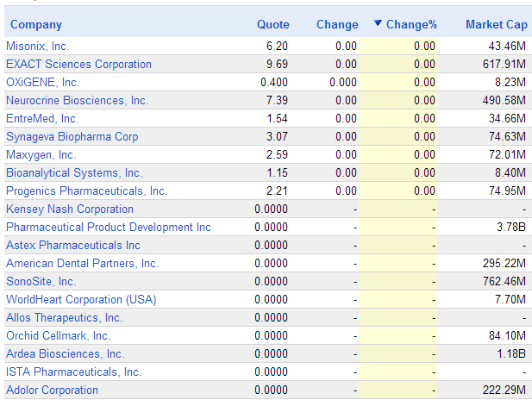This screenshot has height=406, width=532.
Task: Click the sort arrow beside Change%
Action: pos(378,23)
